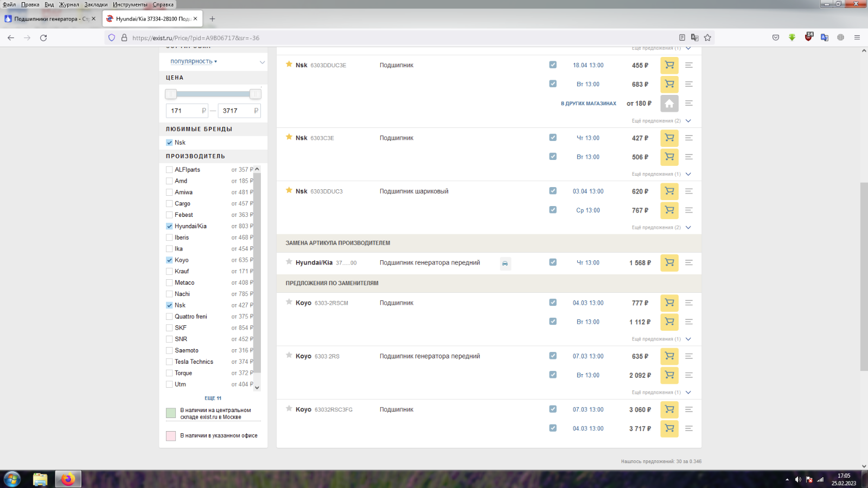This screenshot has width=868, height=488.
Task: Add Koyo 6303-2RSCM 777 ₽ offer to cart
Action: [x=669, y=303]
